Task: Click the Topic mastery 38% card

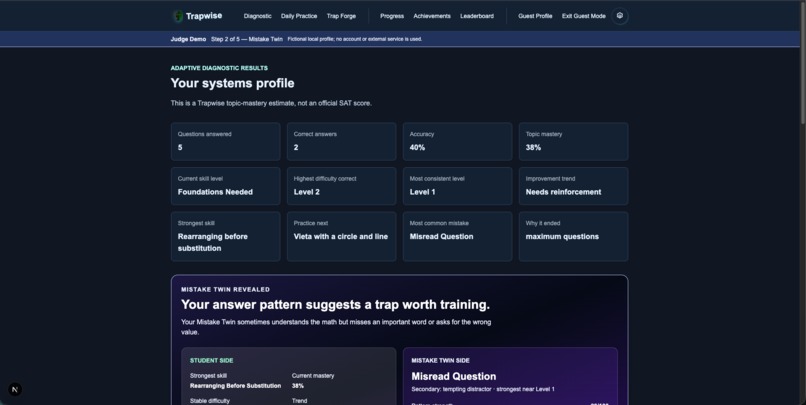Action: coord(574,141)
